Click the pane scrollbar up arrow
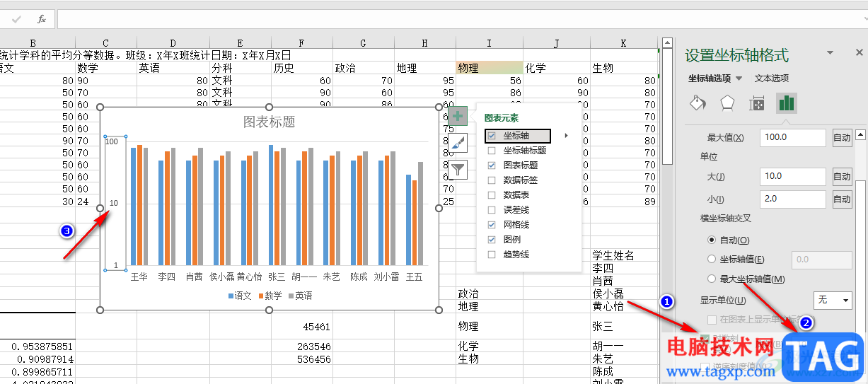 pos(860,134)
